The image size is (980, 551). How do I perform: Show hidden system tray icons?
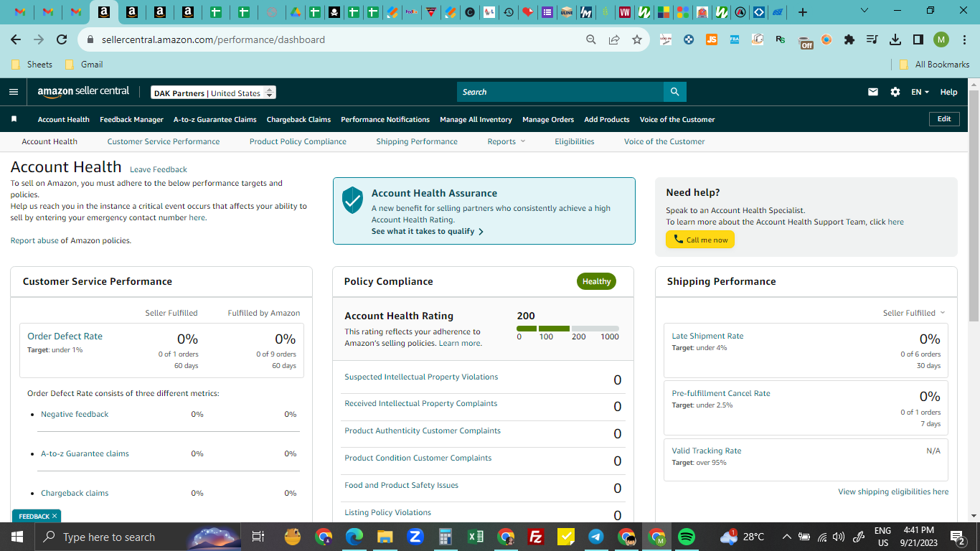tap(786, 537)
